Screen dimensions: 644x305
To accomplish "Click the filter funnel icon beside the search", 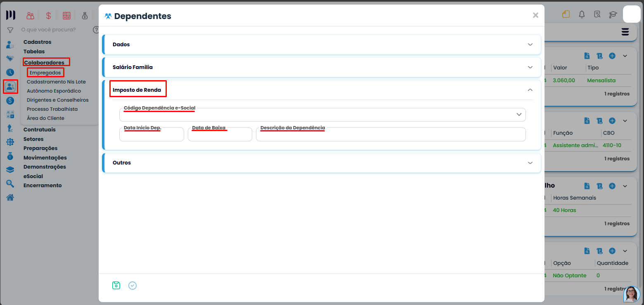I will (x=10, y=30).
